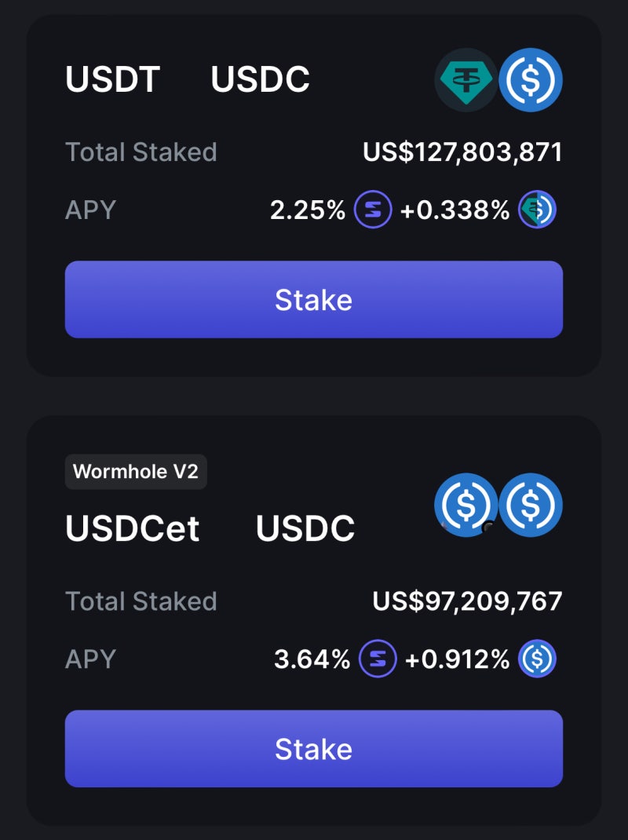This screenshot has height=840, width=628.
Task: Click the Tether USDT coin icon
Action: 466,80
